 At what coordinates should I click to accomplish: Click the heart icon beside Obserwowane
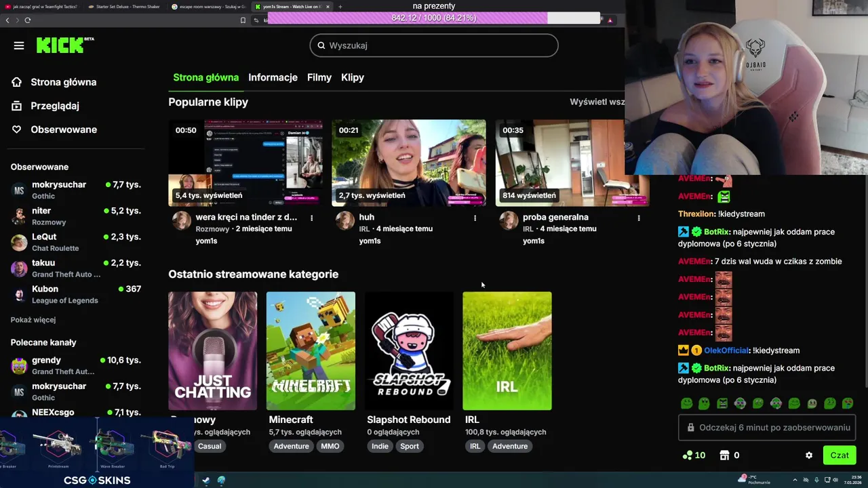[17, 129]
